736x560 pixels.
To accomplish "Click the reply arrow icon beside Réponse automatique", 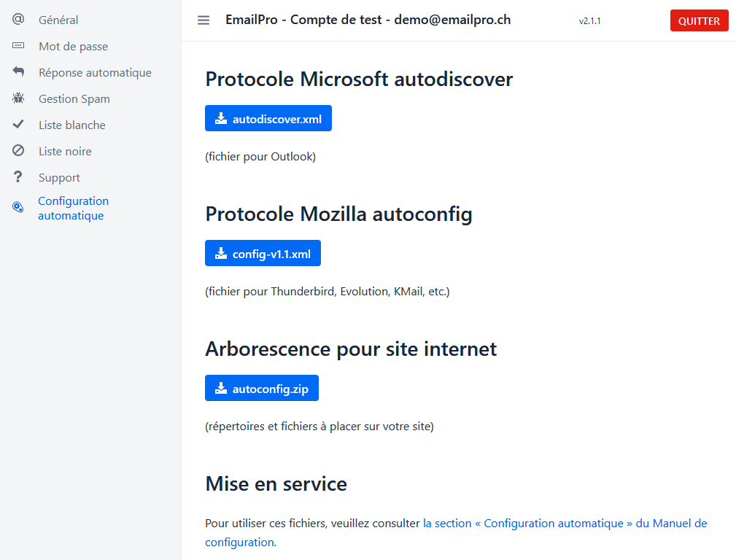I will pyautogui.click(x=17, y=71).
